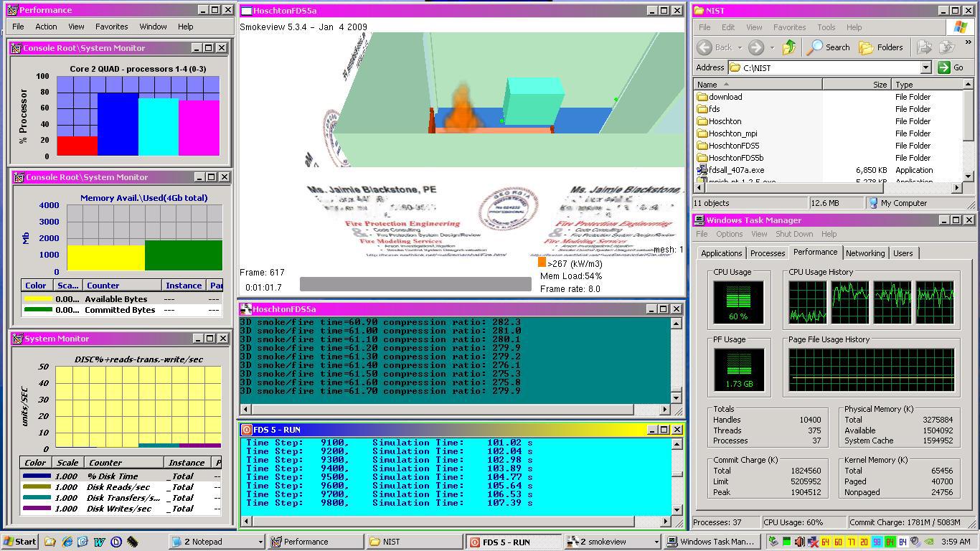Select the green Committed Bytes color swatch
Viewport: 980px width, 551px height.
pos(39,310)
